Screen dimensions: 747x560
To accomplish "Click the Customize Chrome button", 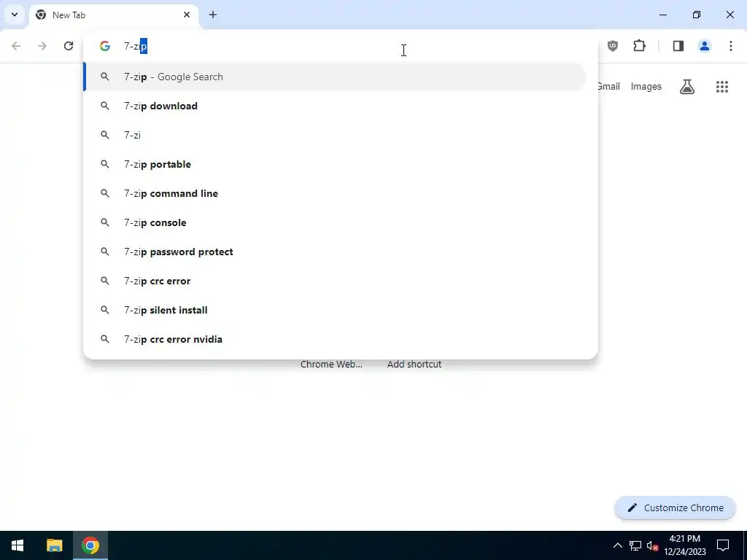I will click(x=675, y=508).
